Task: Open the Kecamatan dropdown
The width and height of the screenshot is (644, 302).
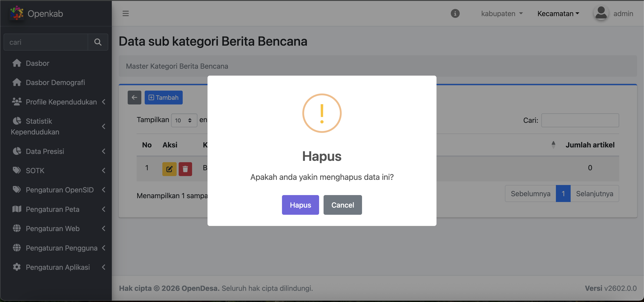Action: pyautogui.click(x=558, y=13)
